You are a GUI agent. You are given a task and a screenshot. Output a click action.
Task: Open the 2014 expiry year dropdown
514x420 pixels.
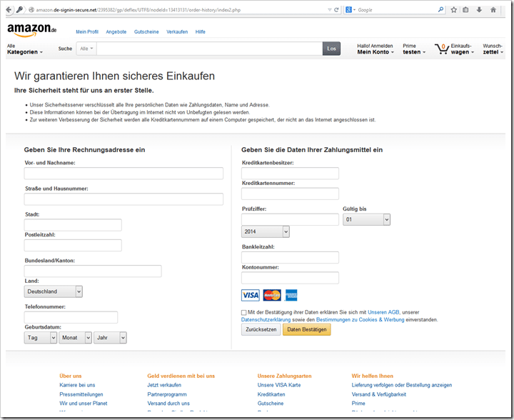point(266,231)
